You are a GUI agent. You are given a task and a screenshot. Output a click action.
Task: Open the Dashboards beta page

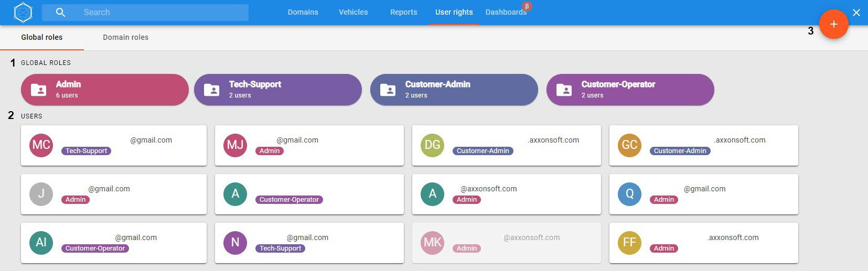tap(506, 12)
